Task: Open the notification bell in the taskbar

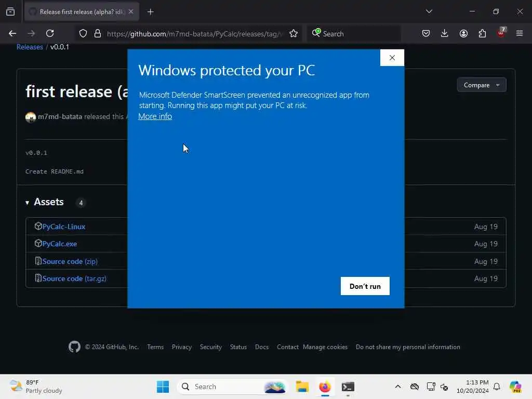Action: coord(497,387)
